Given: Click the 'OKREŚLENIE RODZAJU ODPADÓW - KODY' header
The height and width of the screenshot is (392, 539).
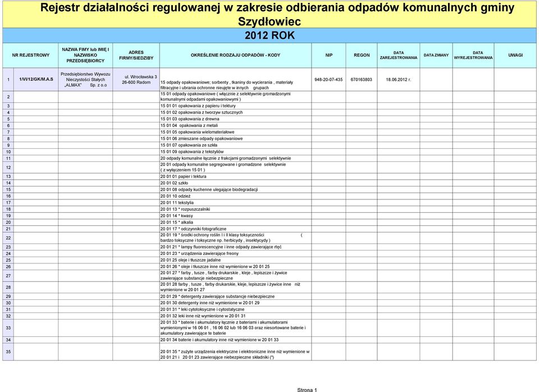Looking at the screenshot, I should 235,55.
